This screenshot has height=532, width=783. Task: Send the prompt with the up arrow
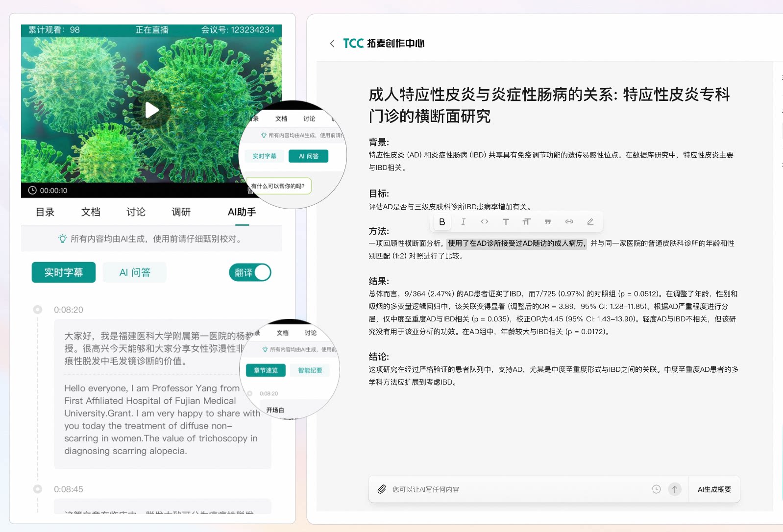tap(675, 489)
